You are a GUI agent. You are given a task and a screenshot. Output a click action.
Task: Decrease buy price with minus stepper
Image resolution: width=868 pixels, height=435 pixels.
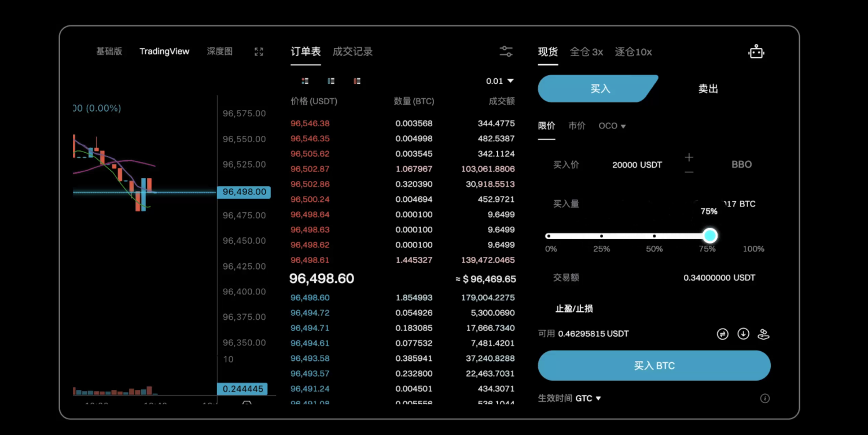coord(689,172)
